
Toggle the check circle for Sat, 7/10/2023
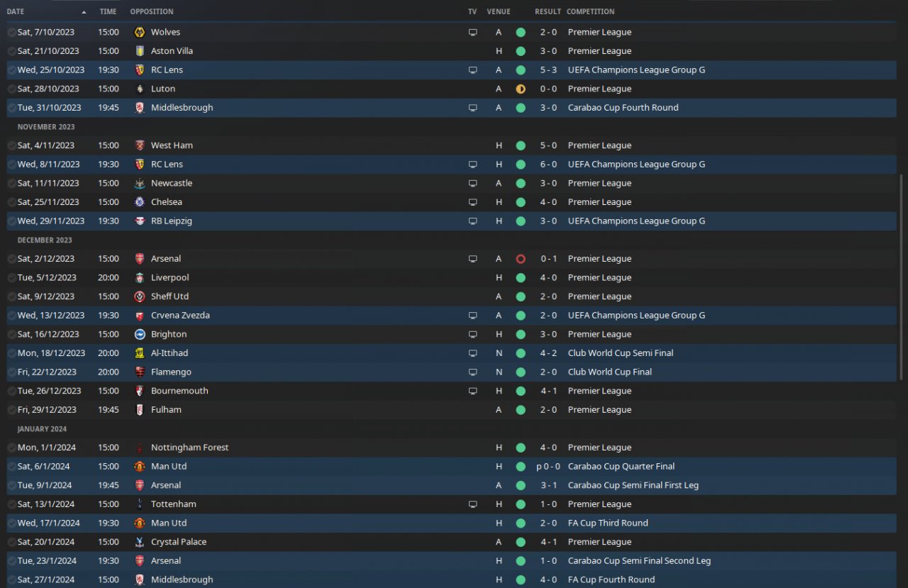(11, 32)
